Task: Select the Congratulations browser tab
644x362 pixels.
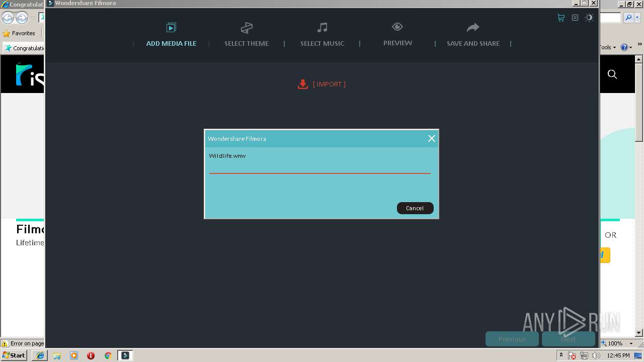Action: coord(24,48)
